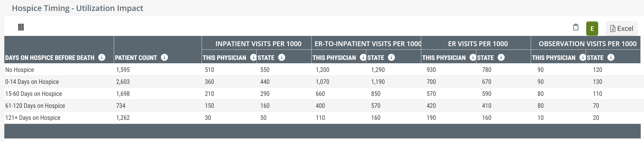
Task: Select the No Hospice row label
Action: (20, 70)
